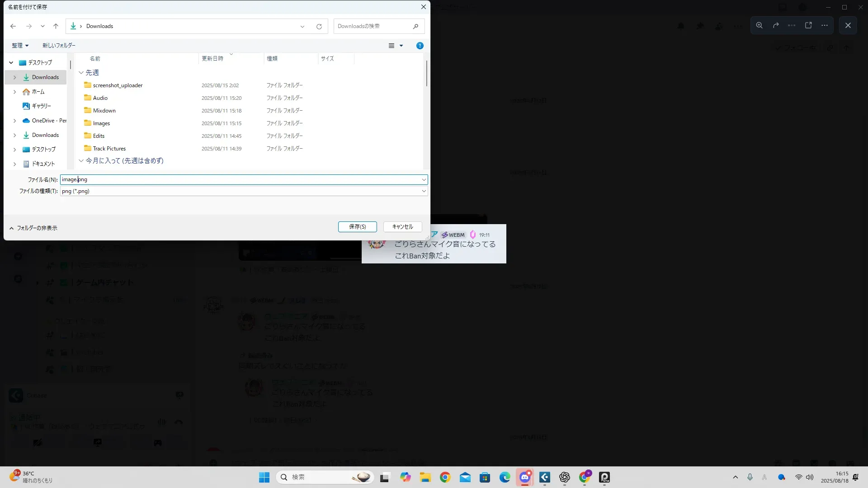The height and width of the screenshot is (488, 868).
Task: Select the screenshot_uploader folder
Action: tap(118, 85)
